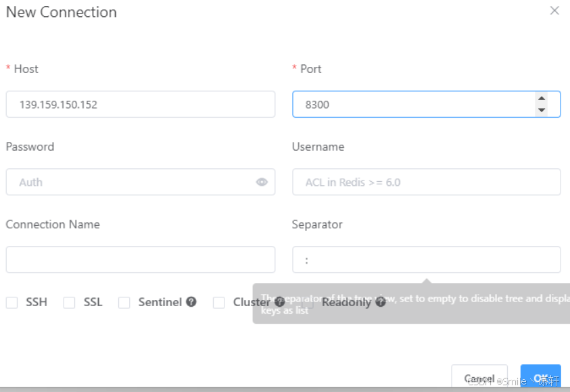
Task: Close the New Connection dialog
Action: 554,11
